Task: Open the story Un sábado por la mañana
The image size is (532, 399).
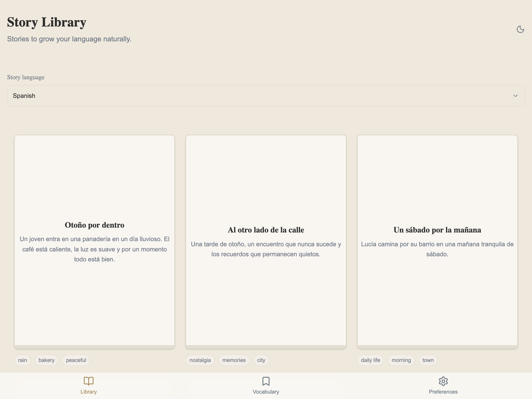Action: (x=437, y=230)
